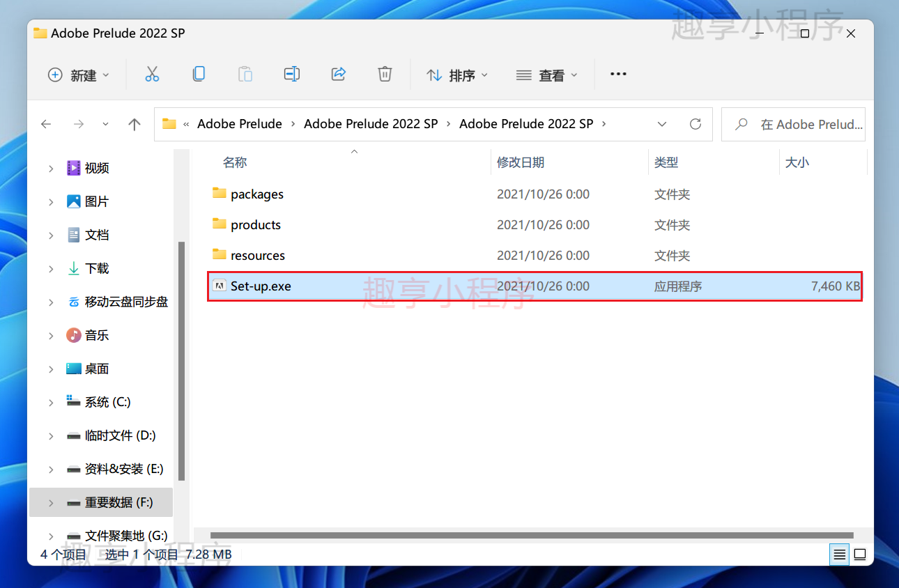Switch to details view in status bar
The image size is (899, 588).
pyautogui.click(x=839, y=555)
